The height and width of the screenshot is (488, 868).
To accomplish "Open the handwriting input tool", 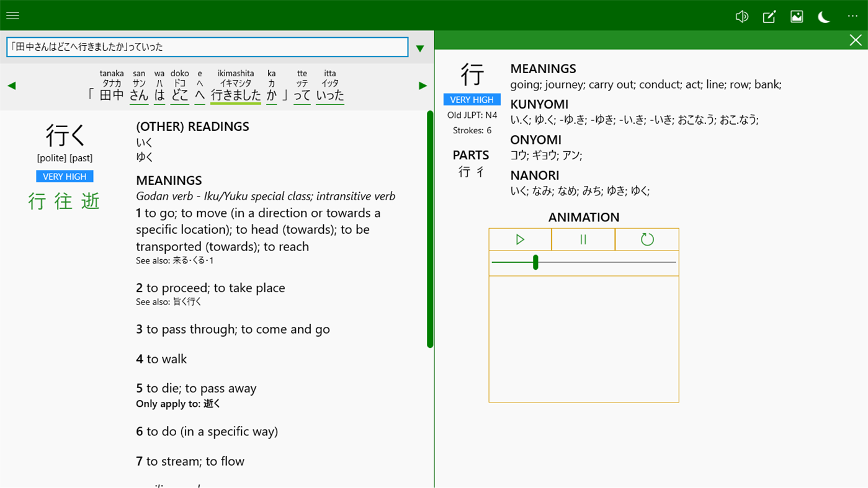I will tap(769, 17).
